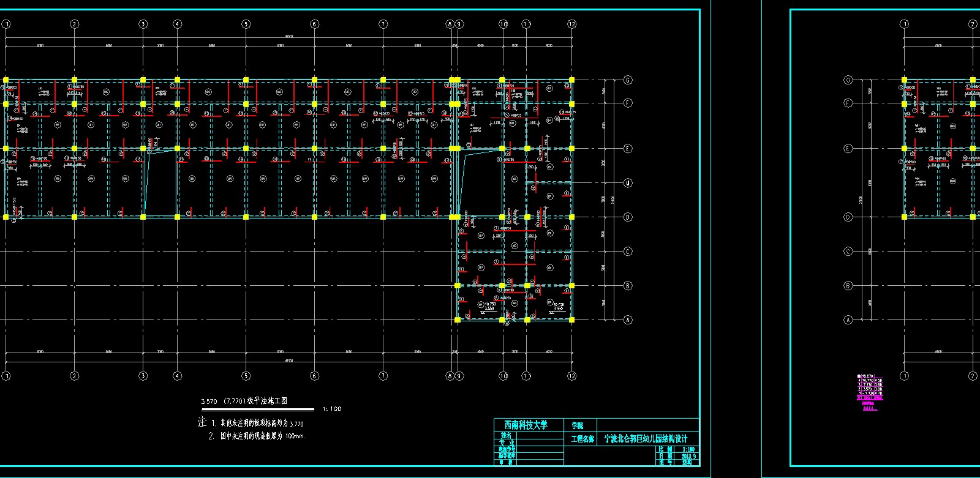Click note 2 about 现浇板厚 100mm
Image resolution: width=980 pixels, height=478 pixels.
tap(257, 436)
